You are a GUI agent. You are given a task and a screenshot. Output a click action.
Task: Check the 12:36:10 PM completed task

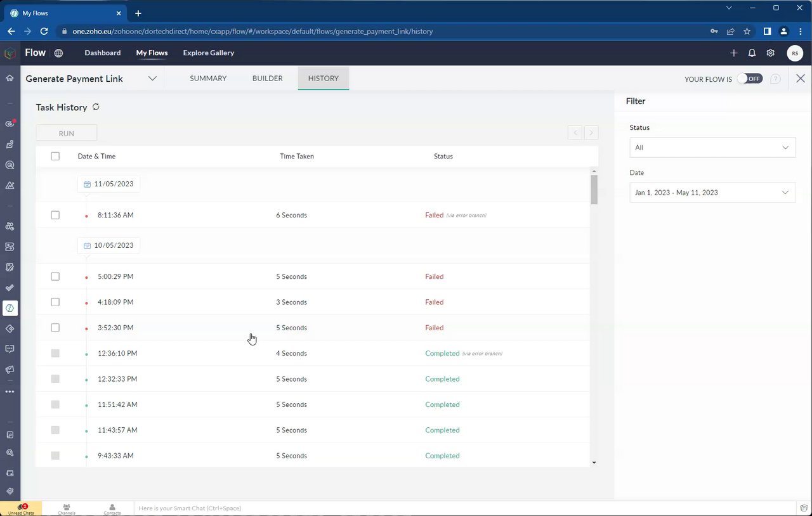(x=55, y=353)
